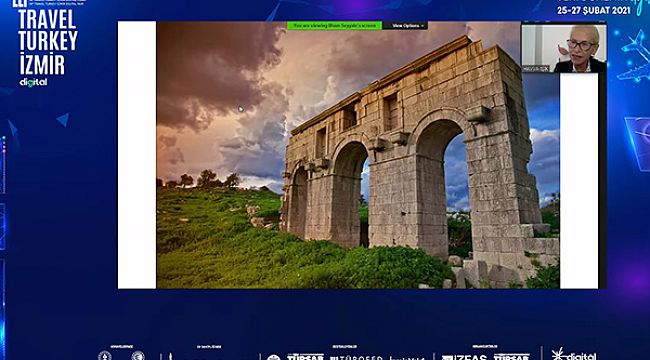Click the mouse pointer over the clouds
The height and width of the screenshot is (360, 650).
[x=241, y=109]
